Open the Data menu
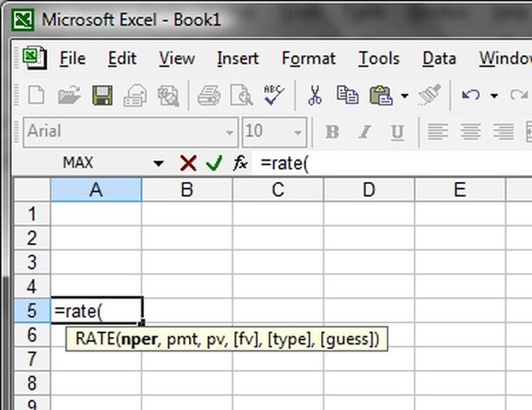Screen dimensions: 532x410 (439, 59)
